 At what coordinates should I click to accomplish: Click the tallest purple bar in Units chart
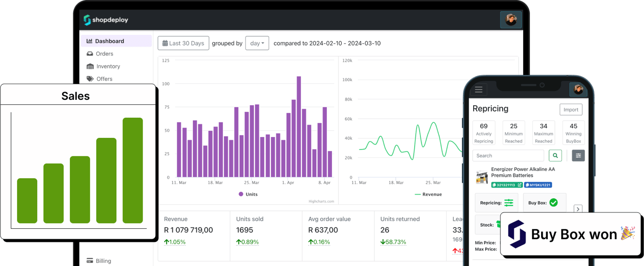tap(299, 126)
